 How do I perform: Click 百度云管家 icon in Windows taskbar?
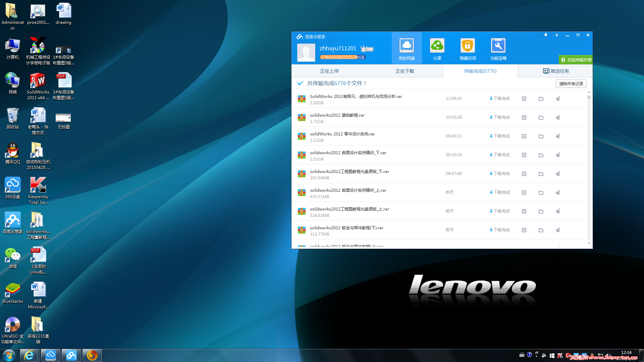coord(71,355)
